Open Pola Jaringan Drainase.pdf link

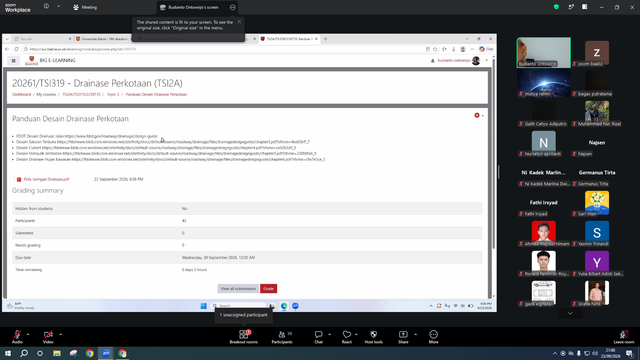coord(46,179)
